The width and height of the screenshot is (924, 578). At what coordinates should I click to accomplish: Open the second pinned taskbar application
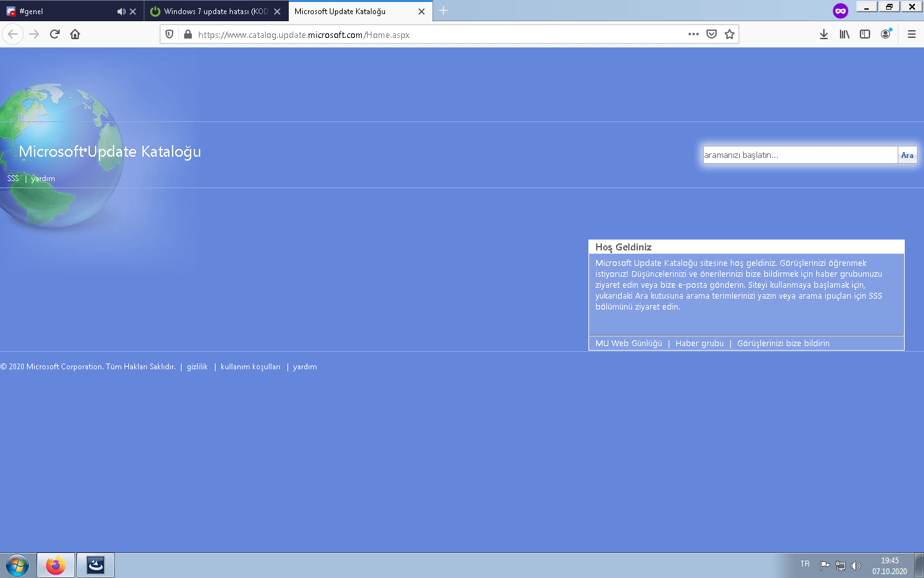(96, 566)
